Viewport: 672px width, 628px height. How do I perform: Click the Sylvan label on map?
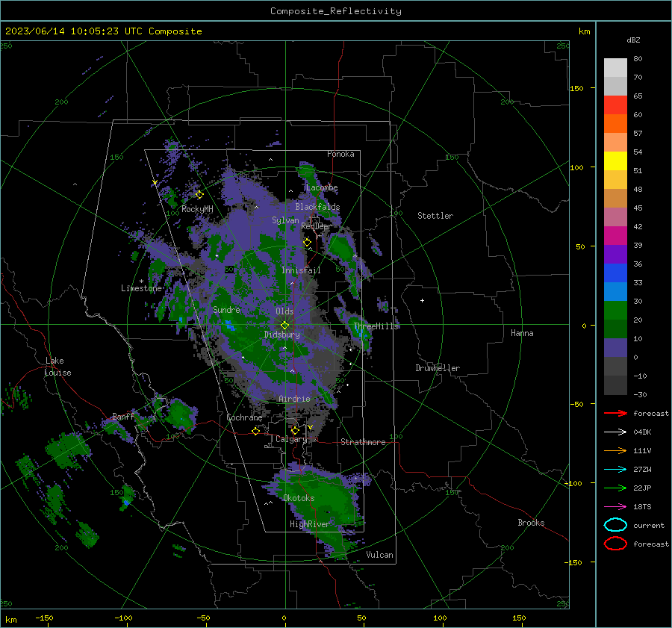click(x=285, y=220)
